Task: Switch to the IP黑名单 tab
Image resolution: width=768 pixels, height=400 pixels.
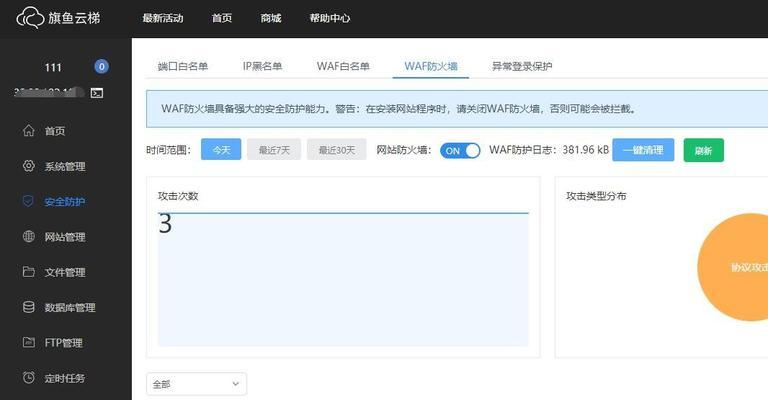Action: tap(263, 66)
